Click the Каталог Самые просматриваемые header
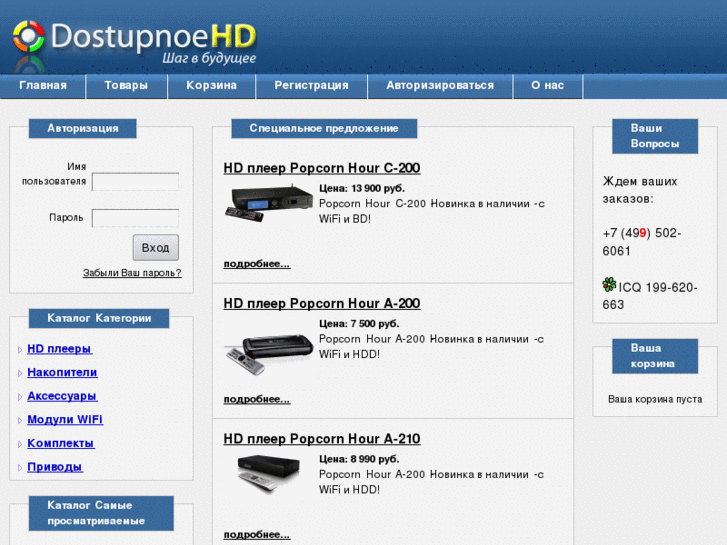The width and height of the screenshot is (727, 545). tap(101, 513)
